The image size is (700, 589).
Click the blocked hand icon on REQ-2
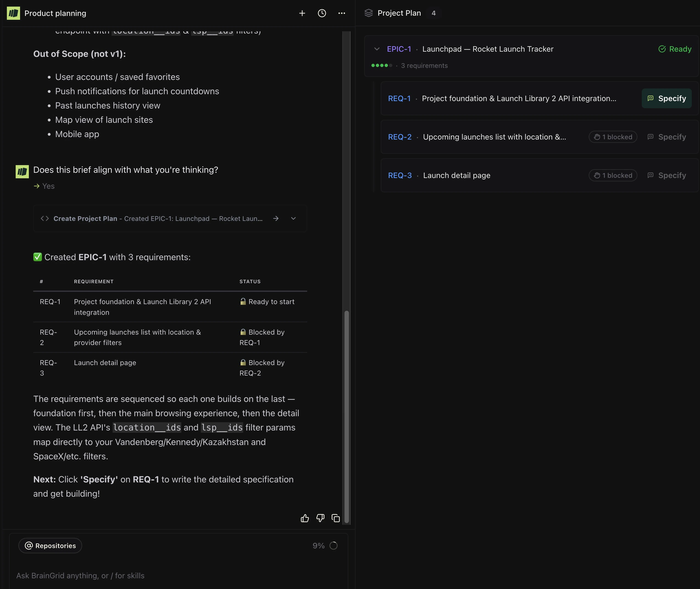[x=597, y=137]
